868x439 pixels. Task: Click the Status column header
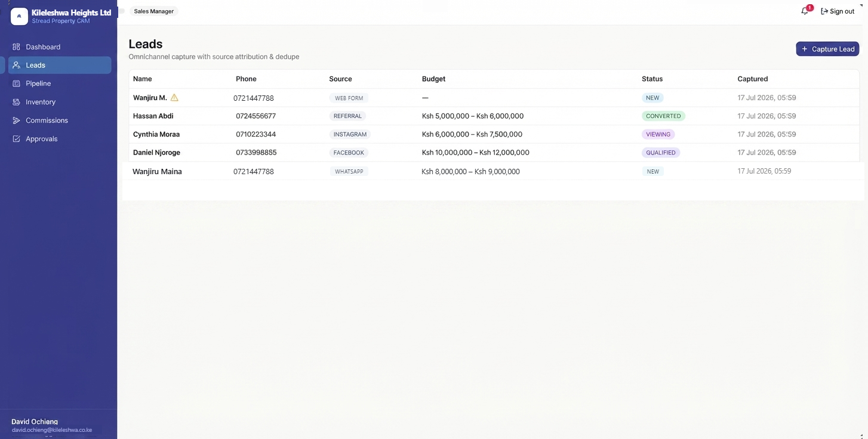(x=652, y=79)
